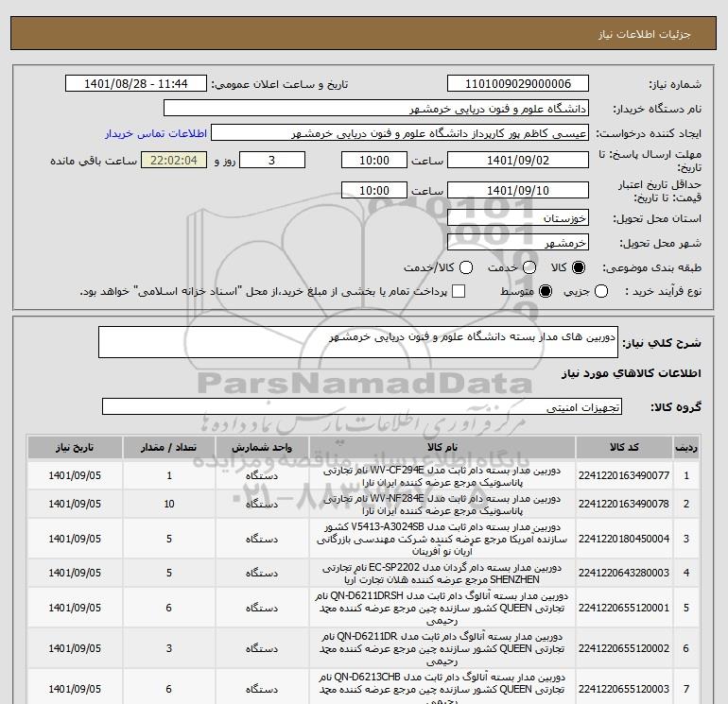Click the buyer organization name field
728x704 pixels.
click(376, 109)
